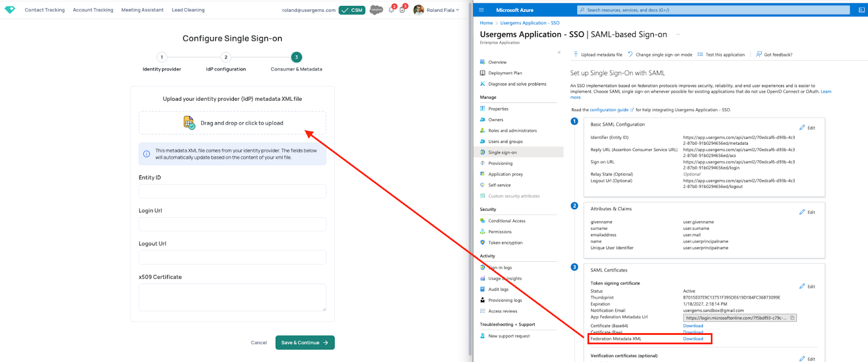
Task: Open Contact Tracking menu
Action: pos(44,10)
